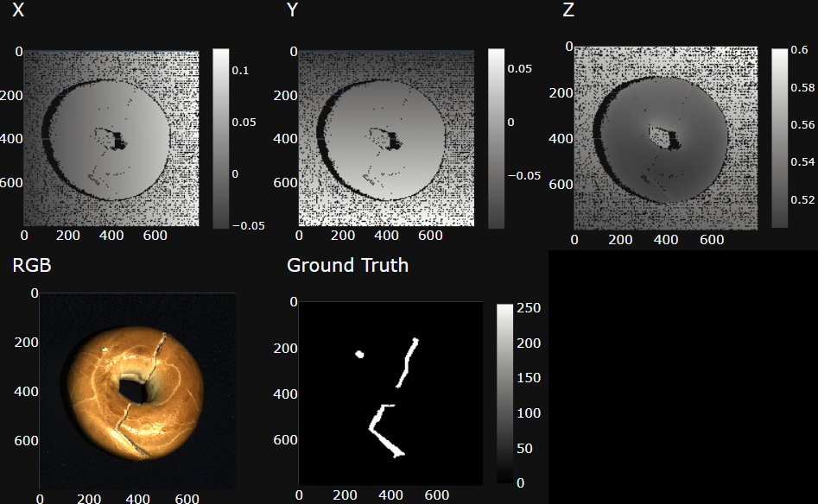Select the 'Y' plot title
The width and height of the screenshot is (818, 504).
pos(292,9)
